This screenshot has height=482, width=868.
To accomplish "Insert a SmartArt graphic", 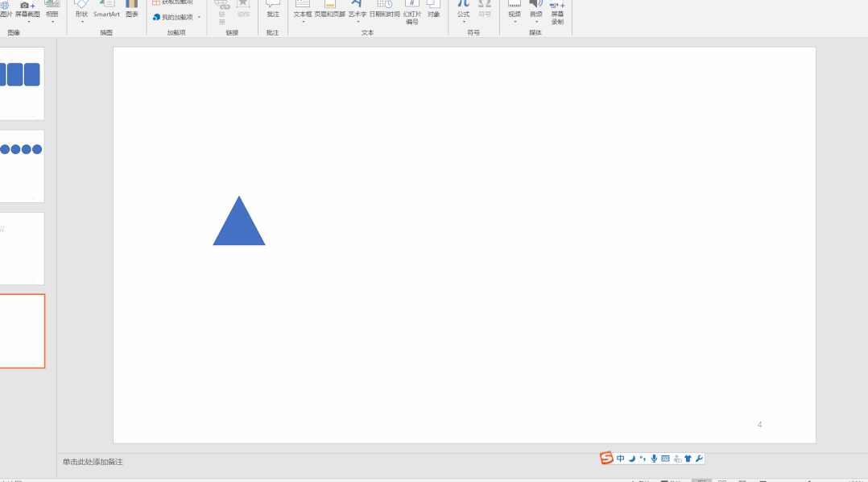I will (106, 10).
